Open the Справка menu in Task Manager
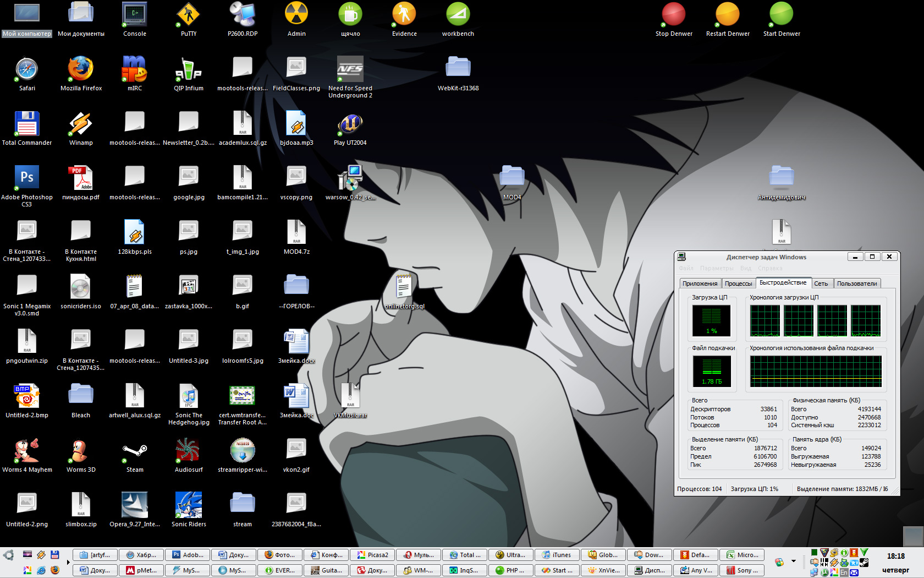 [769, 268]
